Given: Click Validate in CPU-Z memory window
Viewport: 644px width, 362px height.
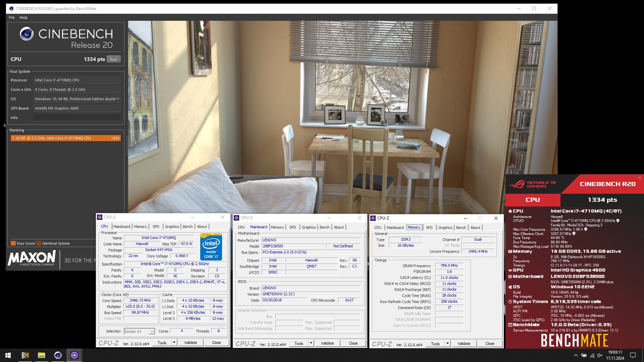Looking at the screenshot, I should click(464, 344).
